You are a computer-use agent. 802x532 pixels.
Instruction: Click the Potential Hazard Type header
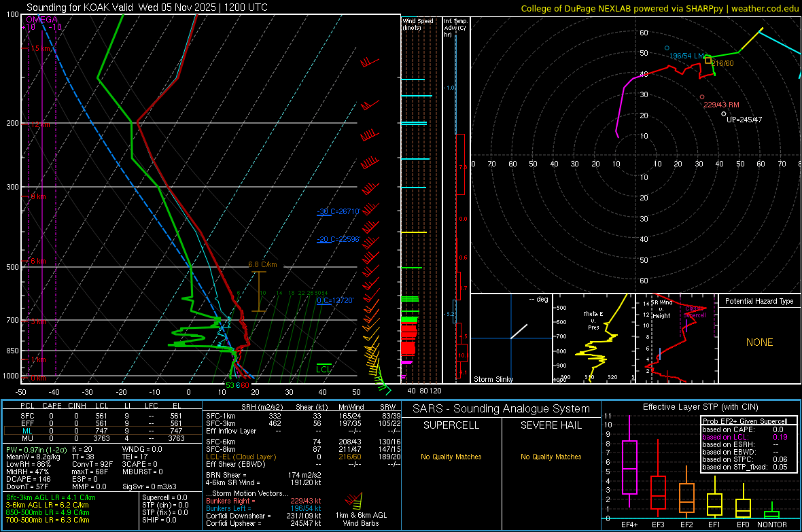pyautogui.click(x=759, y=301)
